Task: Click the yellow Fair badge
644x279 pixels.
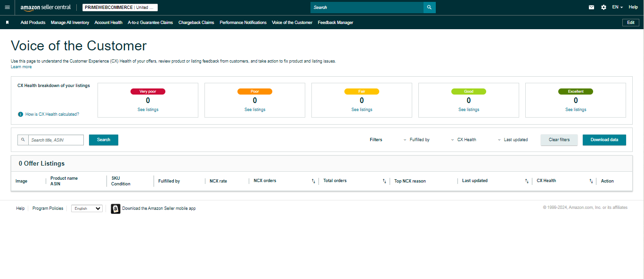Action: [362, 92]
